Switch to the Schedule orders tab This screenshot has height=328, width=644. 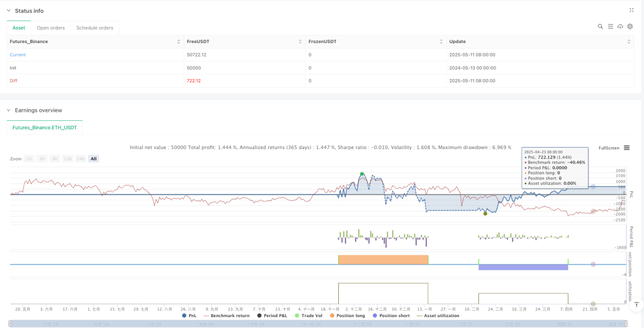(x=95, y=28)
